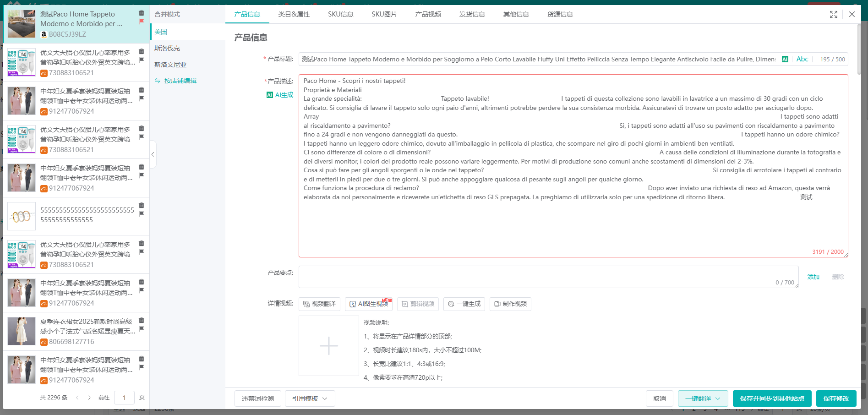Select the 斯洛伐克 site
Viewport: 868px width, 415px height.
tap(187, 48)
